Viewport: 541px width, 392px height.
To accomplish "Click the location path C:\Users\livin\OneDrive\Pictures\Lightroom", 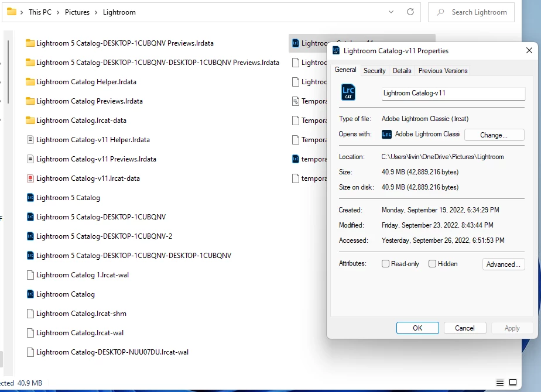I will 442,157.
